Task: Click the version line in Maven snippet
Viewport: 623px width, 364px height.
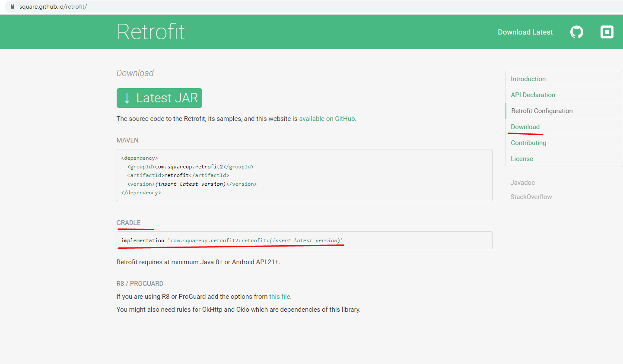Action: coord(192,184)
